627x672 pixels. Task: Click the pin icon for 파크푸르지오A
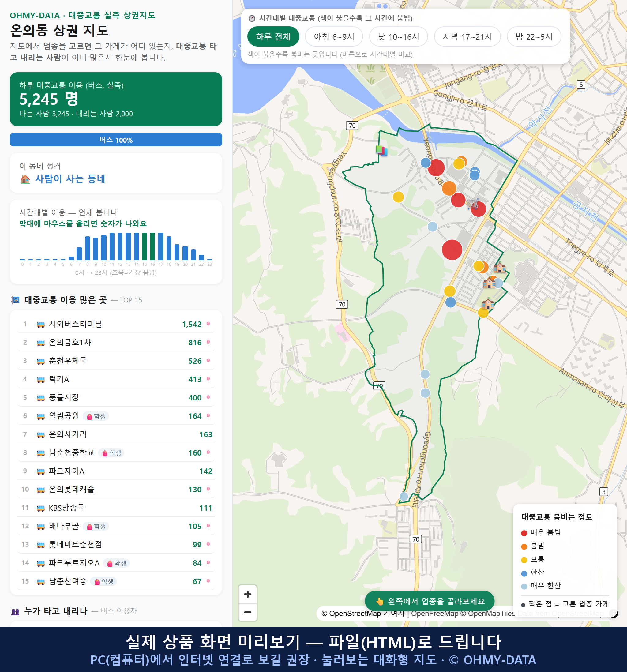pos(208,563)
